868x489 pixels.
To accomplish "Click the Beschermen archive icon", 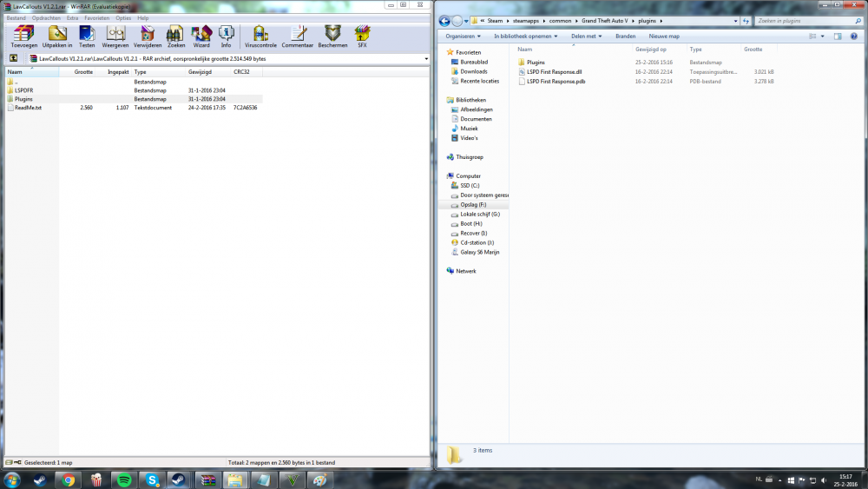I will tap(332, 36).
